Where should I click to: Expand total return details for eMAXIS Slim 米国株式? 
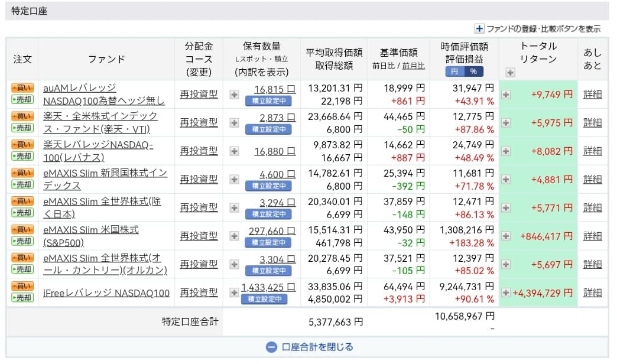pos(506,236)
